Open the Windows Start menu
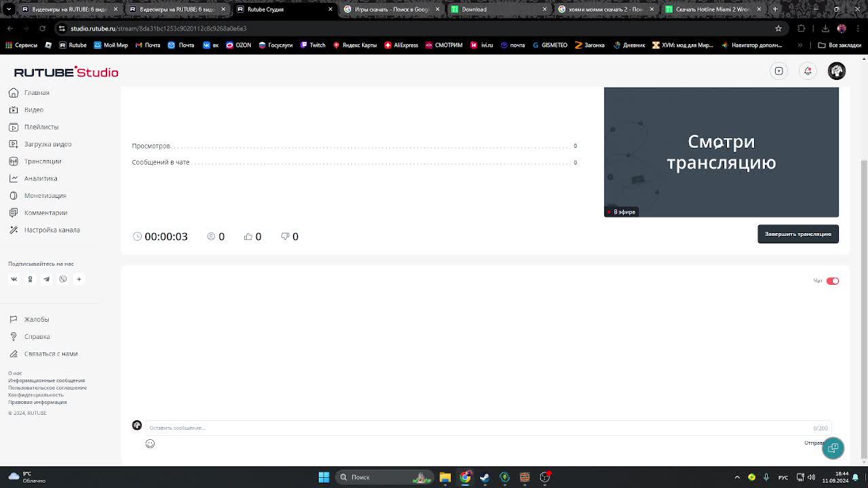 pos(323,477)
